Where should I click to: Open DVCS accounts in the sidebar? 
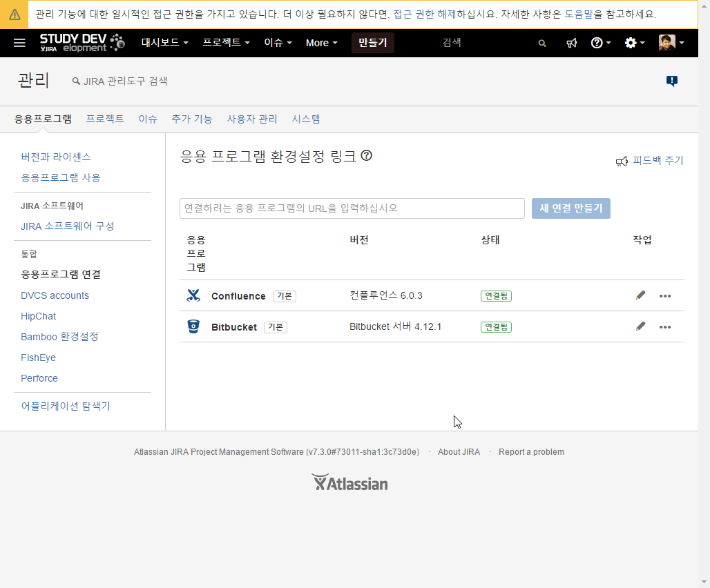55,295
